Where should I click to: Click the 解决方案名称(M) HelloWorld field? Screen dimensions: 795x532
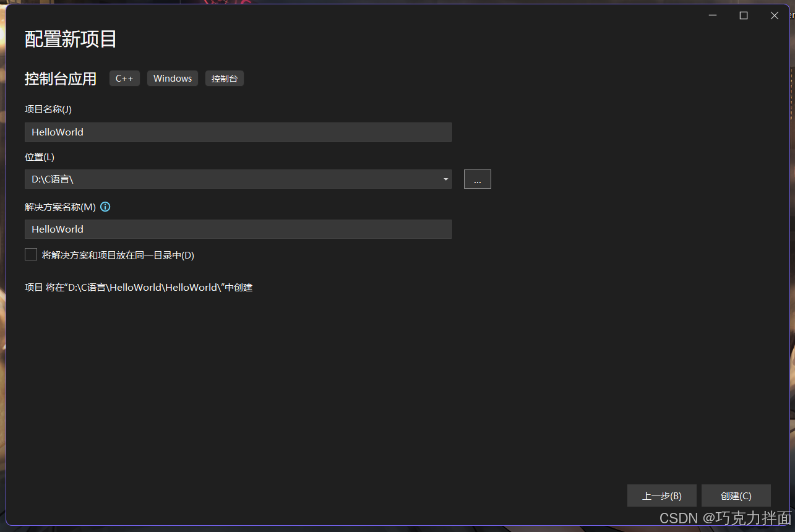[238, 229]
